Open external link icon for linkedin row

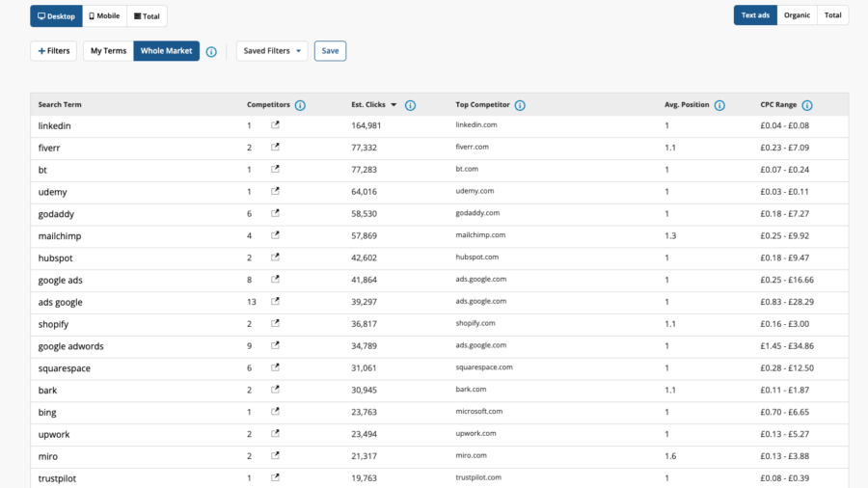(275, 125)
